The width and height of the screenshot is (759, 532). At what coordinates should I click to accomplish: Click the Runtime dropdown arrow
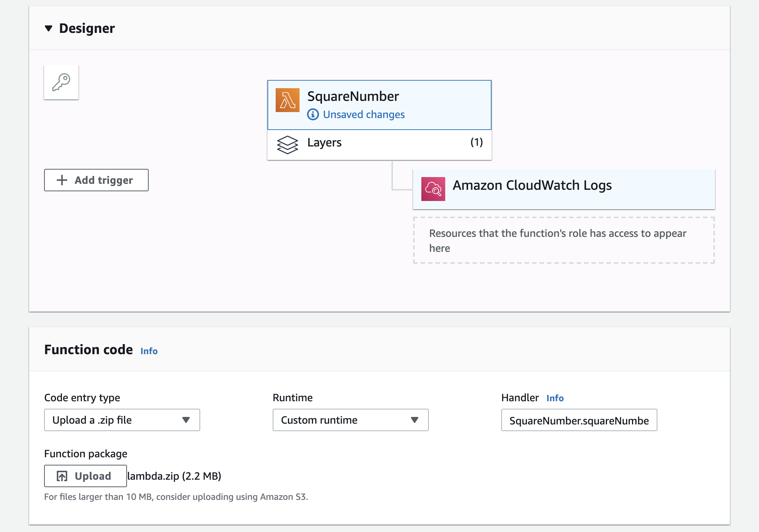pyautogui.click(x=414, y=420)
